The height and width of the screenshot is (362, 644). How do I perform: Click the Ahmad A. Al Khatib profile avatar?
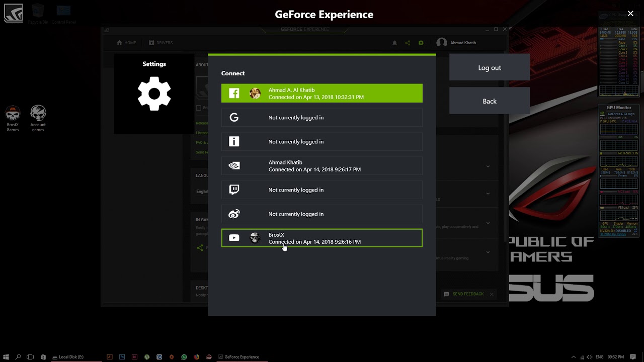(255, 94)
